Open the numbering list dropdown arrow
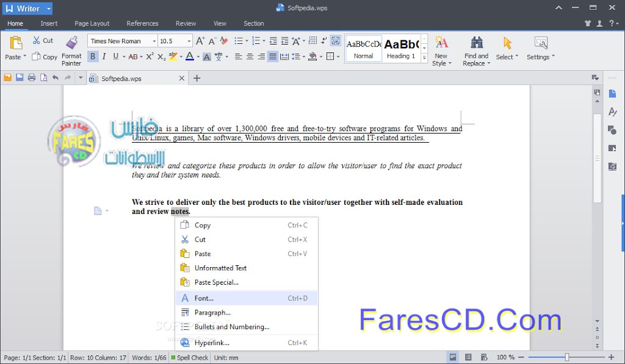This screenshot has width=625, height=364. pyautogui.click(x=264, y=41)
